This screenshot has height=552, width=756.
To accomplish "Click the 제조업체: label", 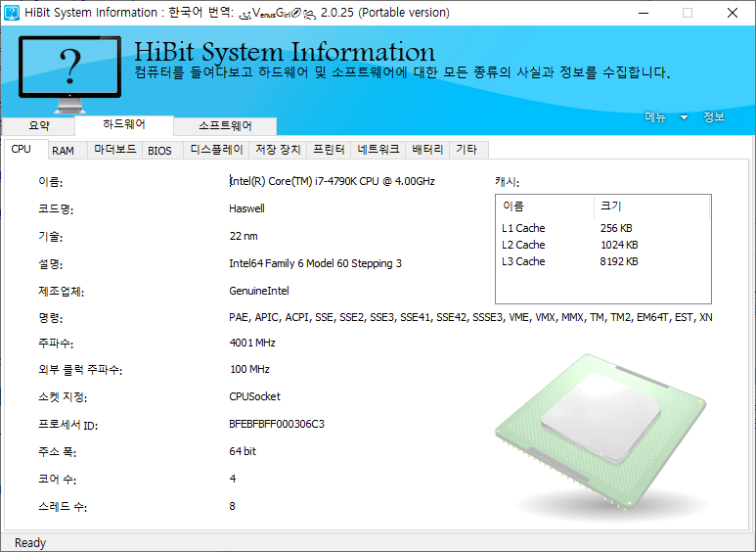I will coord(62,292).
